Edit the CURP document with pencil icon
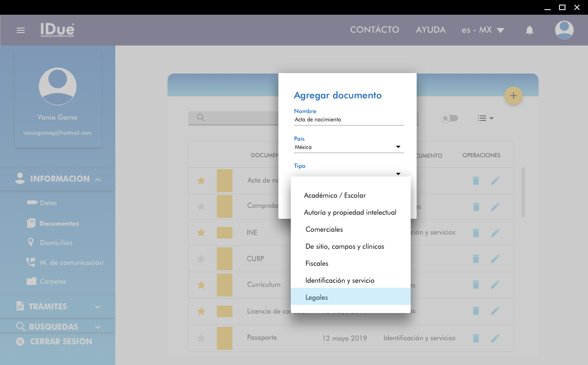 pyautogui.click(x=495, y=259)
